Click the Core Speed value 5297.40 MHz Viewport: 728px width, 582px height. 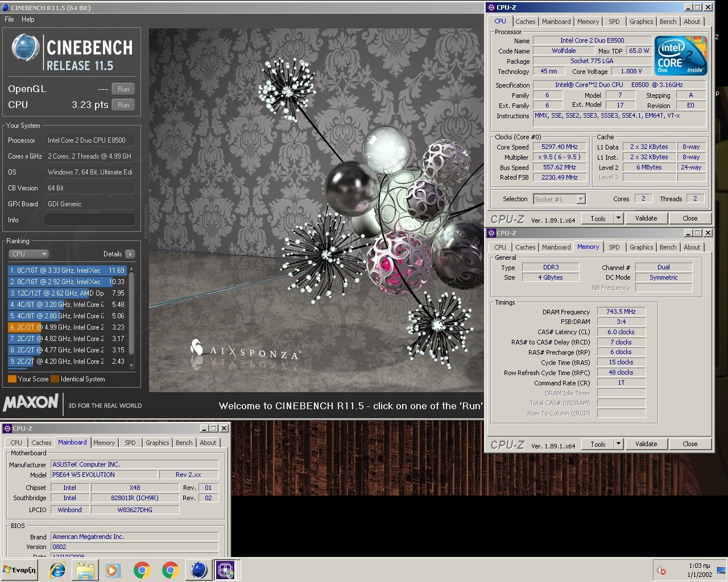(559, 147)
